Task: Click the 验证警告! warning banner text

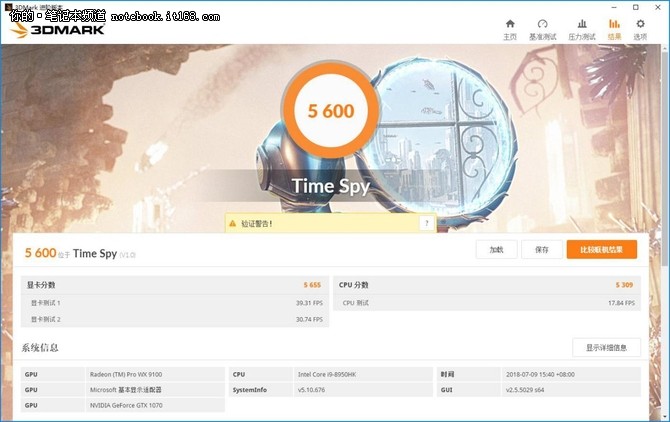Action: coord(256,223)
